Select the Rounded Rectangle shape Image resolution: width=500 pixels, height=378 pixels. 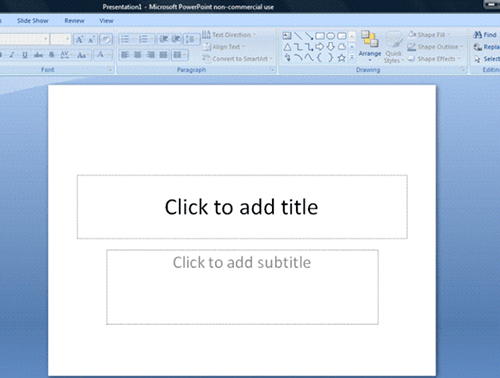tap(342, 36)
